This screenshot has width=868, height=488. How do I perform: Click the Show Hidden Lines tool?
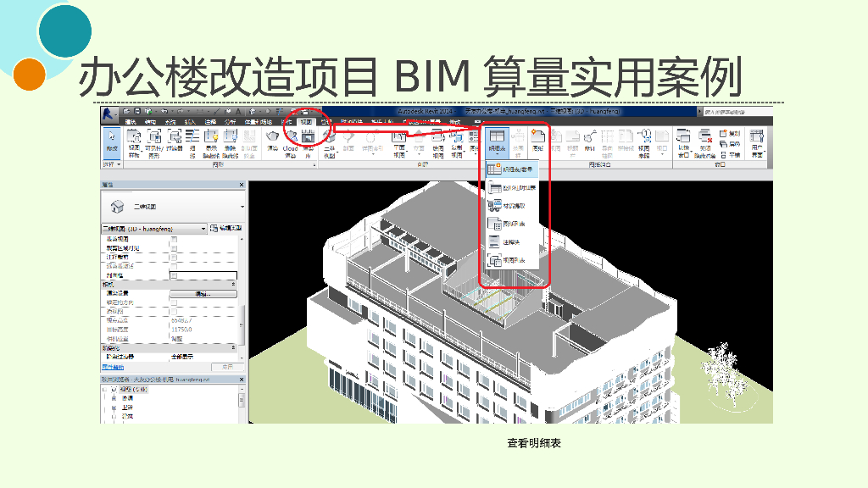(x=211, y=142)
